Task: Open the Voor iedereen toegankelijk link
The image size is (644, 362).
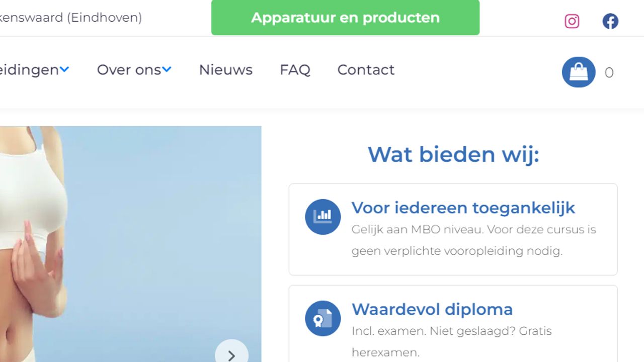Action: point(463,208)
